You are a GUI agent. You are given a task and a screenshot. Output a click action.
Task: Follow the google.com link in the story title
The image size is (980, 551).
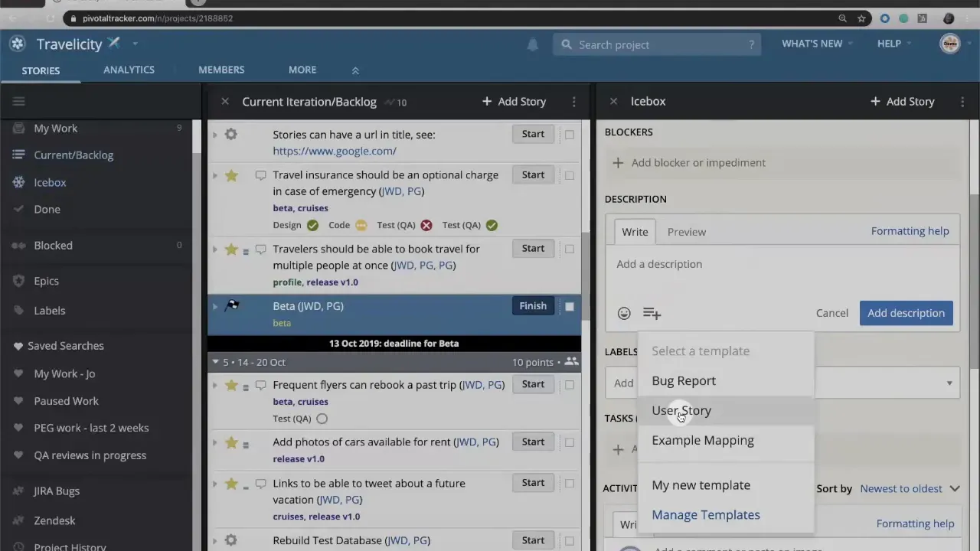[335, 151]
